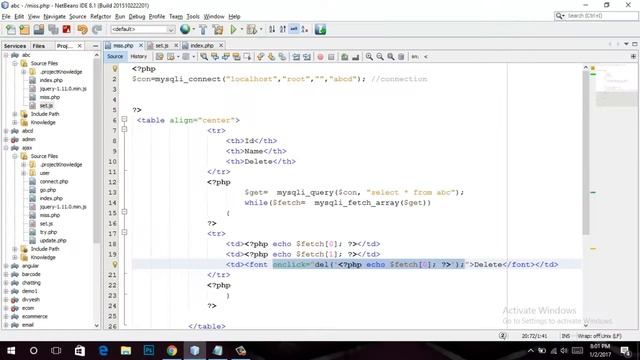Image resolution: width=640 pixels, height=360 pixels.
Task: Click the Clean and Build Project icon
Action: 218,29
